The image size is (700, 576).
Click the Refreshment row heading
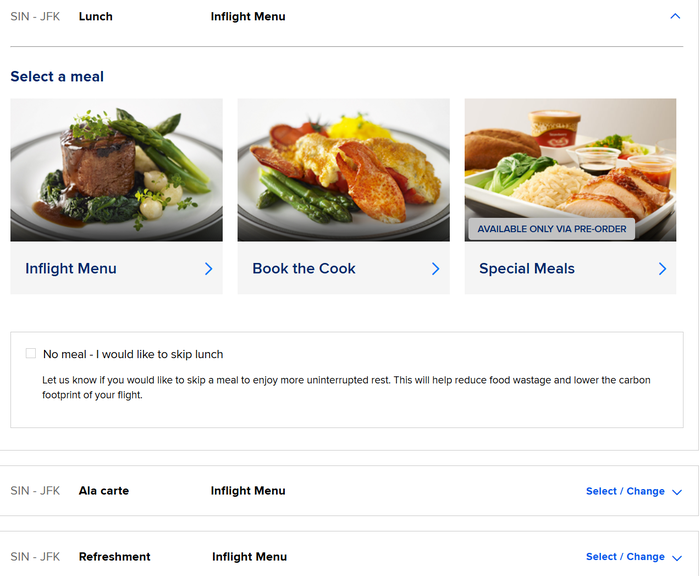(115, 557)
